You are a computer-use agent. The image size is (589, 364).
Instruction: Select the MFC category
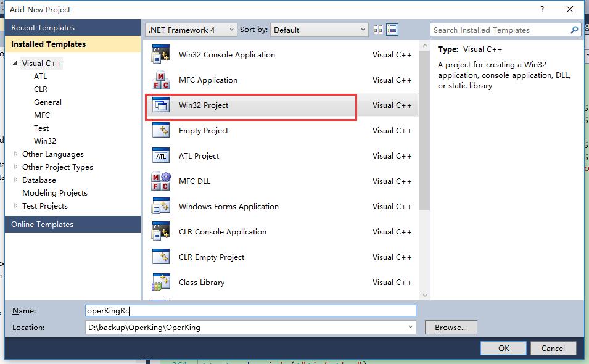pyautogui.click(x=42, y=115)
